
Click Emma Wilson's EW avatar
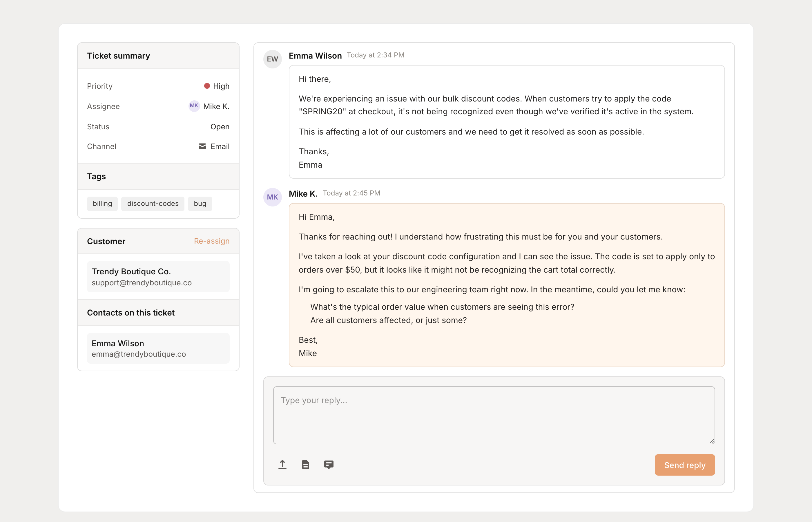pyautogui.click(x=273, y=59)
